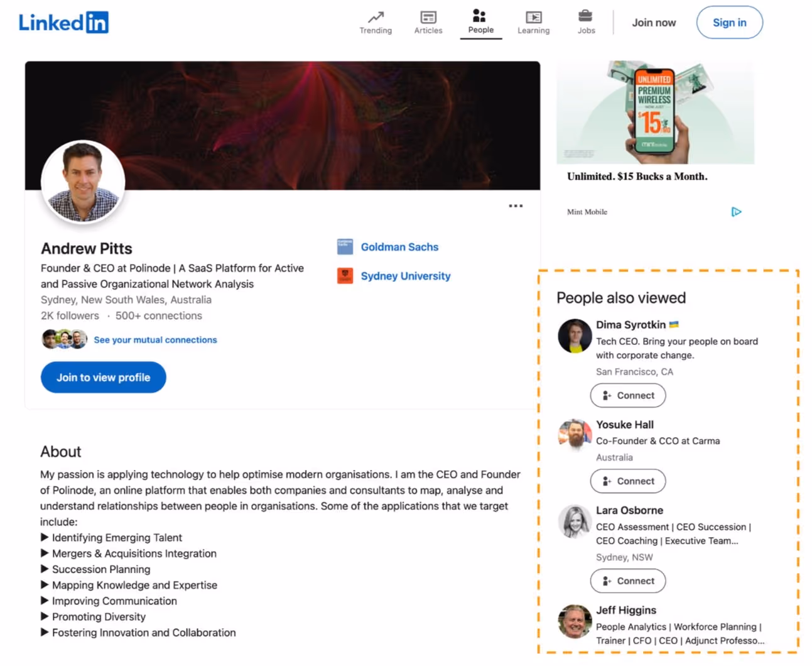Open the Learning nav item
Screen dimensions: 812x666
(x=534, y=23)
